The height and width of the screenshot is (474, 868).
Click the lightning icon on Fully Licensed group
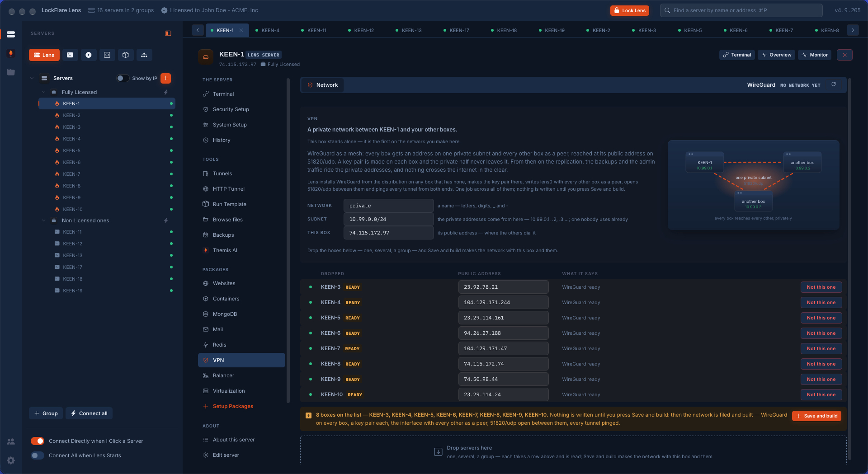166,92
